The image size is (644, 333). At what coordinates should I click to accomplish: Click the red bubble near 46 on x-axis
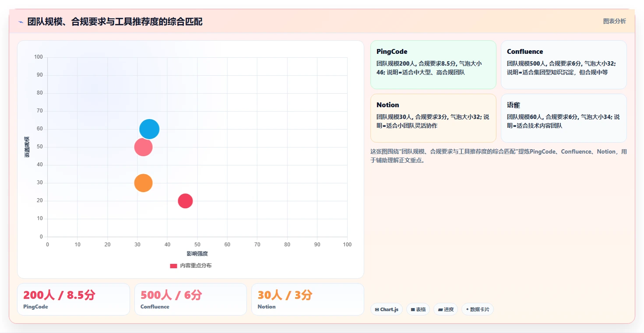(185, 201)
